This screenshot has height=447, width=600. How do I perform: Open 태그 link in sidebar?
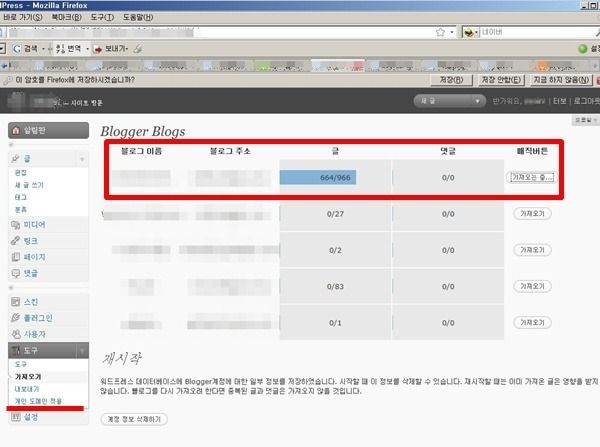[21, 197]
